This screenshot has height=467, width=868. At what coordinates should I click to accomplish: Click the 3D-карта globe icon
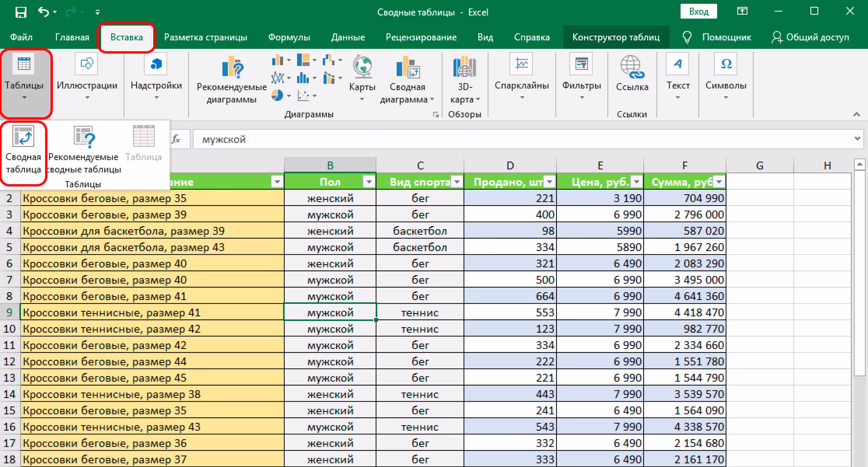tap(464, 67)
